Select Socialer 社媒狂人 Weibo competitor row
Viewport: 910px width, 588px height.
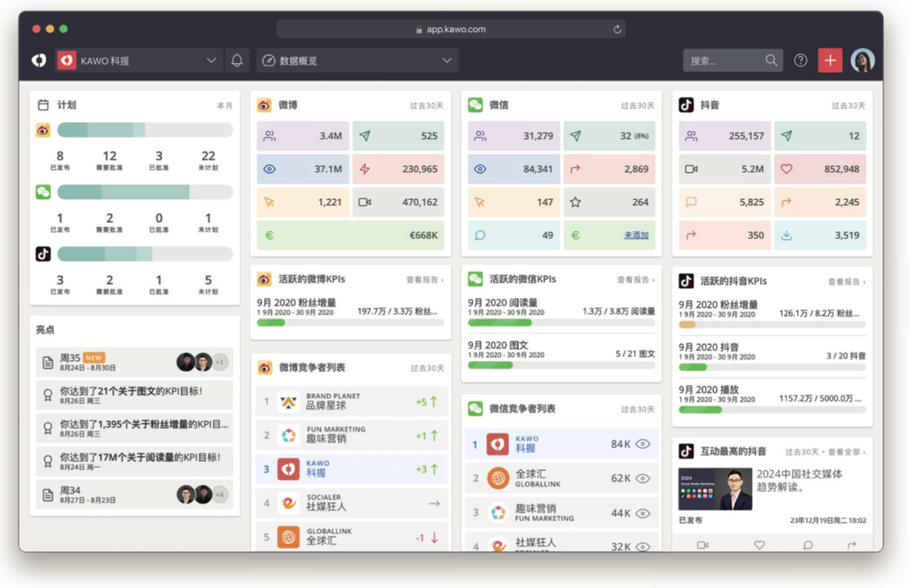click(x=351, y=503)
